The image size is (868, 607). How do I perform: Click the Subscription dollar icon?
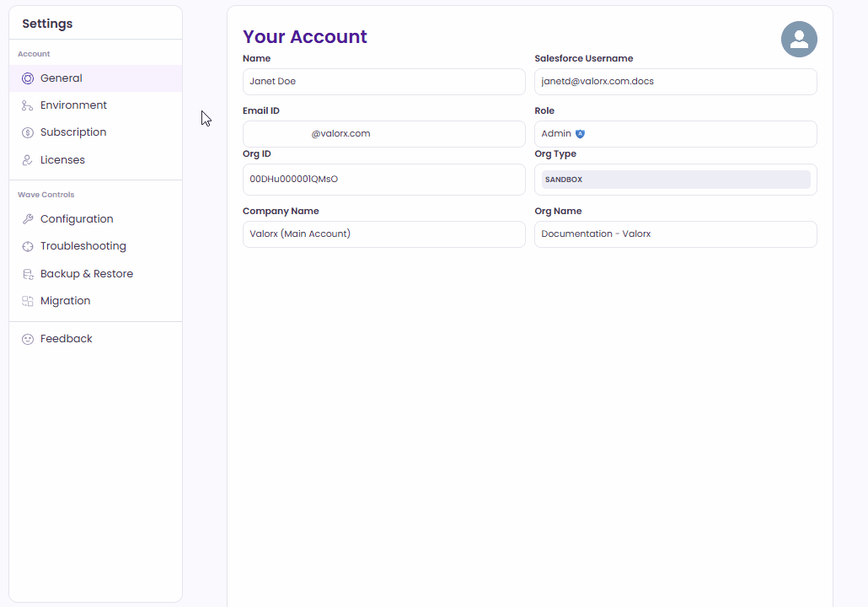tap(28, 132)
